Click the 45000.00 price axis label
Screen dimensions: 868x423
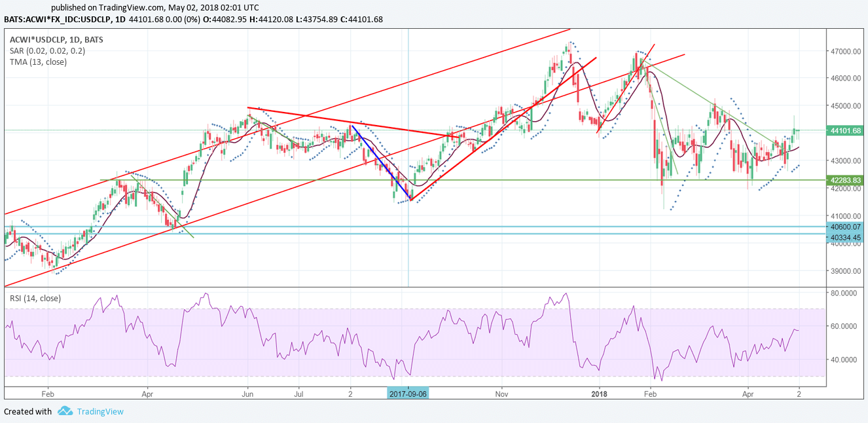(846, 106)
